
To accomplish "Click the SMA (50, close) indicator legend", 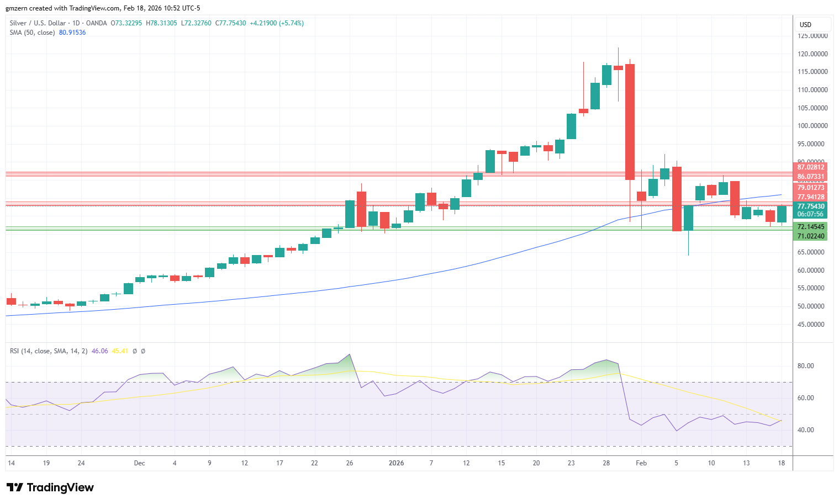I will tap(32, 33).
